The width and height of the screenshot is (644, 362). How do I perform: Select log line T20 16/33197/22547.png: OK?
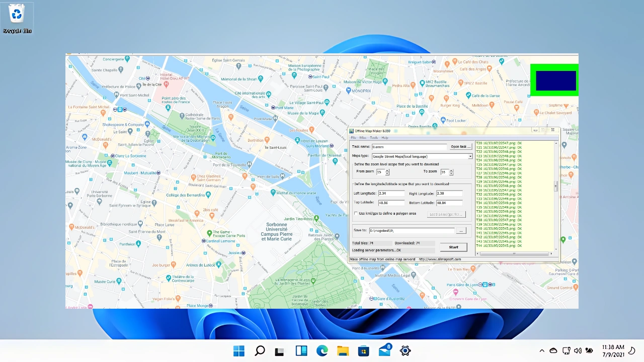click(499, 143)
